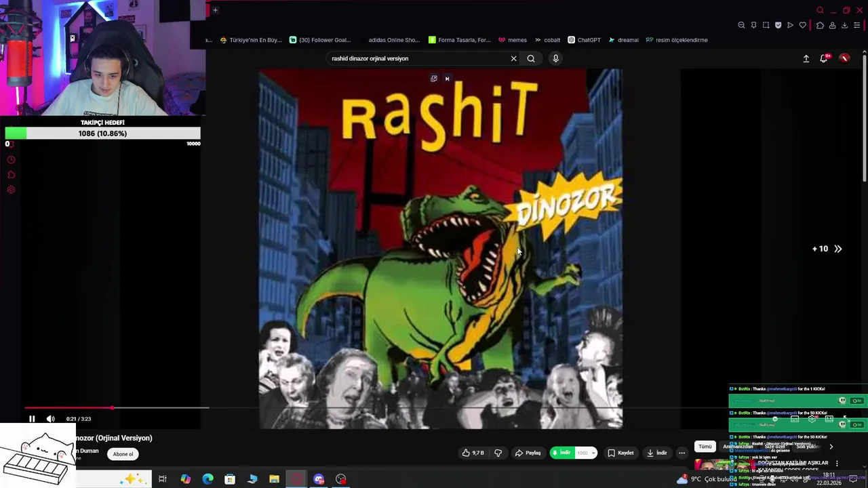The image size is (868, 488).
Task: Click the red gear icon in left sidebar
Action: [x=11, y=190]
